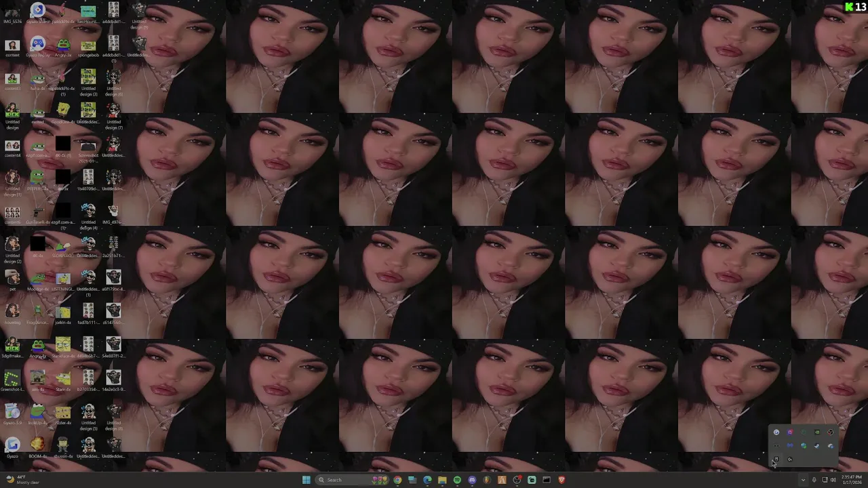
Task: Open the Gyazo Video desktop shortcut
Action: coord(38,14)
